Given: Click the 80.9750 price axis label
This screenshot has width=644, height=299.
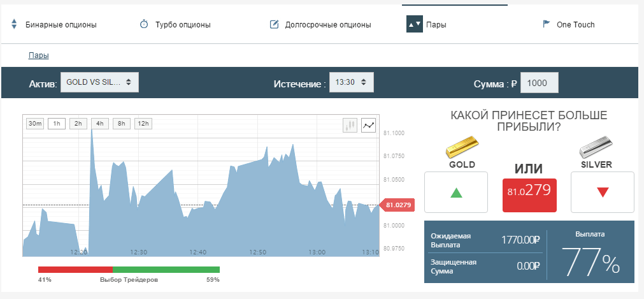Looking at the screenshot, I should tap(394, 249).
